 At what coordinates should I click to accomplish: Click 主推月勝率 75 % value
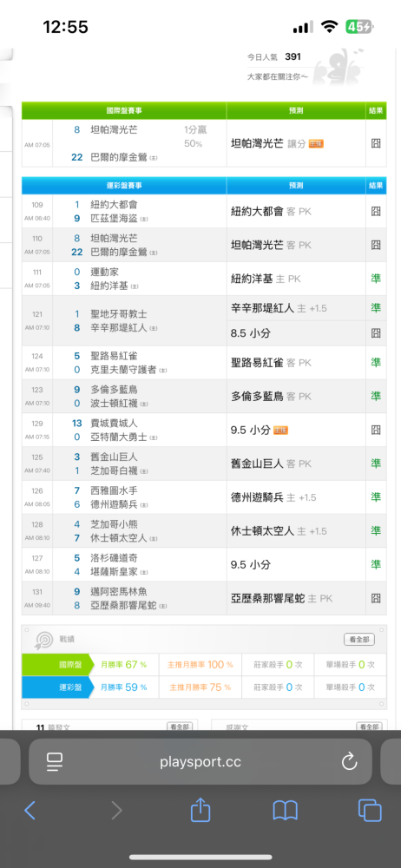(x=200, y=687)
